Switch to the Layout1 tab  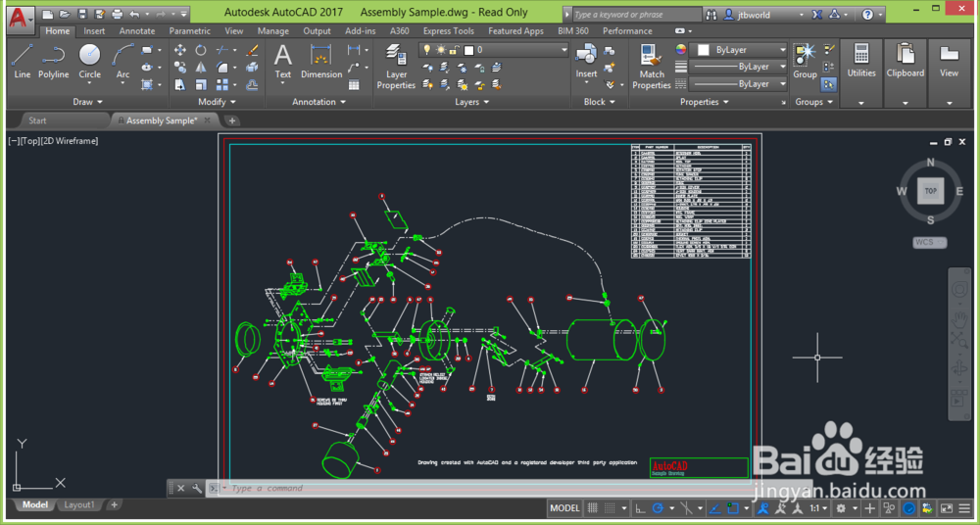(79, 505)
